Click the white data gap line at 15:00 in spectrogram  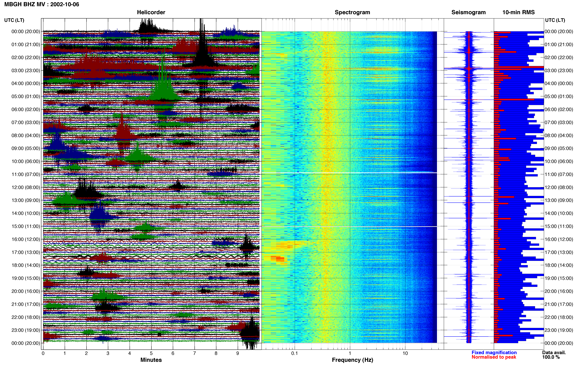pyautogui.click(x=349, y=227)
